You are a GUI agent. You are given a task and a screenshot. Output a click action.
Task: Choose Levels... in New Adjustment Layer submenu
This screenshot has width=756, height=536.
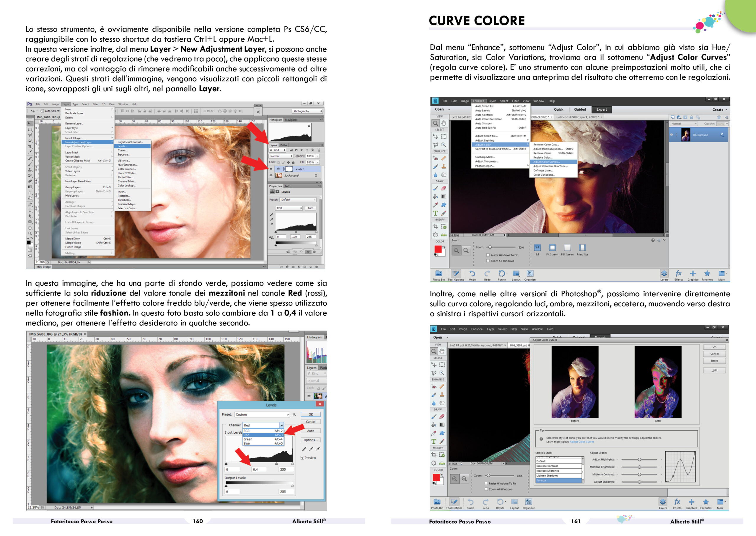[x=133, y=146]
